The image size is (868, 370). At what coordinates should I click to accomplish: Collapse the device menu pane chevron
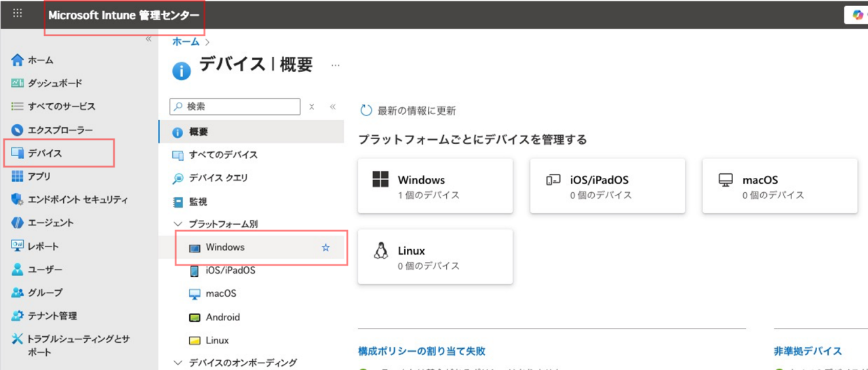[x=332, y=107]
